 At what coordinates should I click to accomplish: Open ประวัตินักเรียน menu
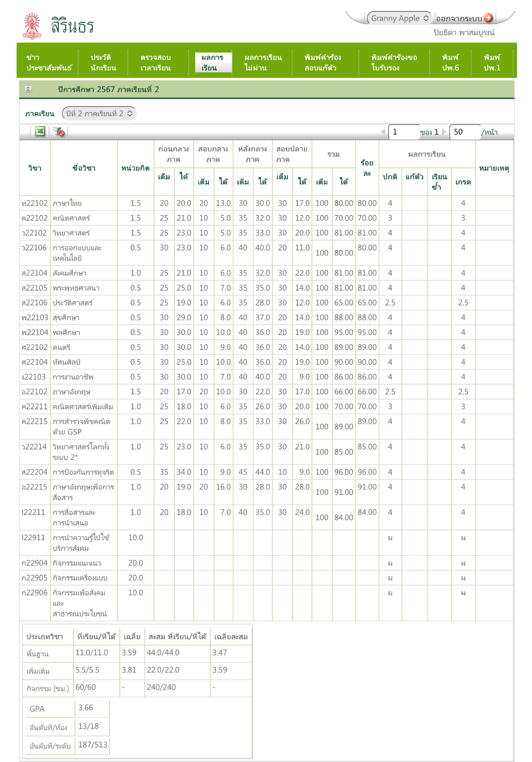click(103, 63)
